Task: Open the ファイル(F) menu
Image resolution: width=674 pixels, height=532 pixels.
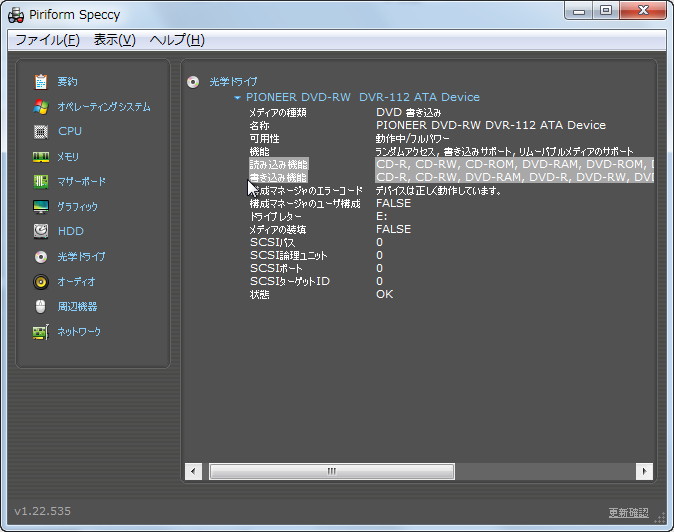Action: coord(47,40)
